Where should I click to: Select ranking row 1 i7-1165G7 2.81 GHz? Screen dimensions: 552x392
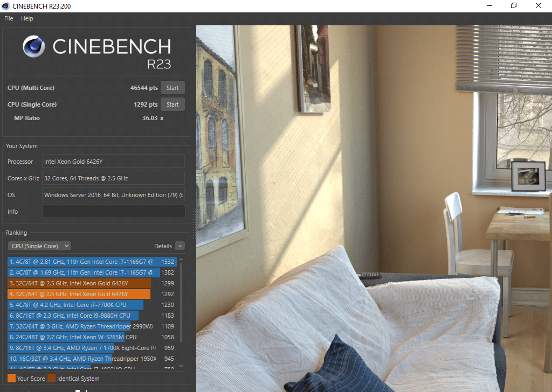click(x=91, y=262)
